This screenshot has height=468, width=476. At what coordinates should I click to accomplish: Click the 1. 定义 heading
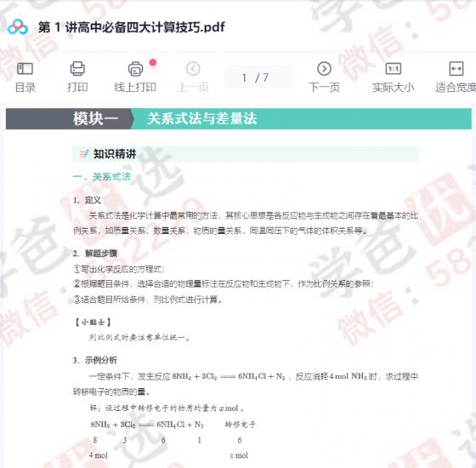pyautogui.click(x=87, y=200)
